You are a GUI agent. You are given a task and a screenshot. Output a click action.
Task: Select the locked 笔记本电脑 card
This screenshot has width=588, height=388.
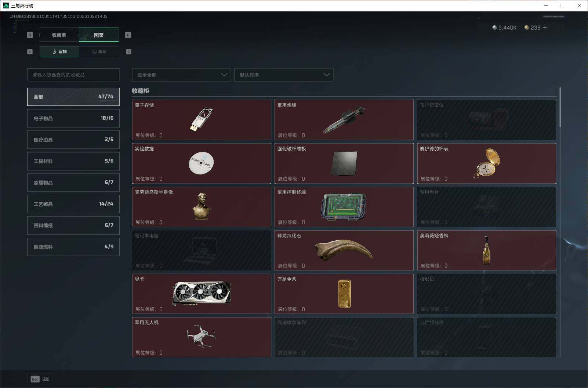(x=202, y=250)
